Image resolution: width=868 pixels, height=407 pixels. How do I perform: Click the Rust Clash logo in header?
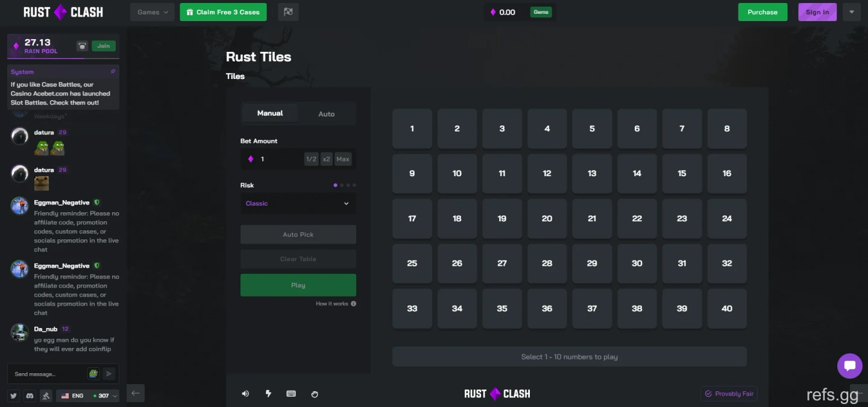[x=63, y=12]
